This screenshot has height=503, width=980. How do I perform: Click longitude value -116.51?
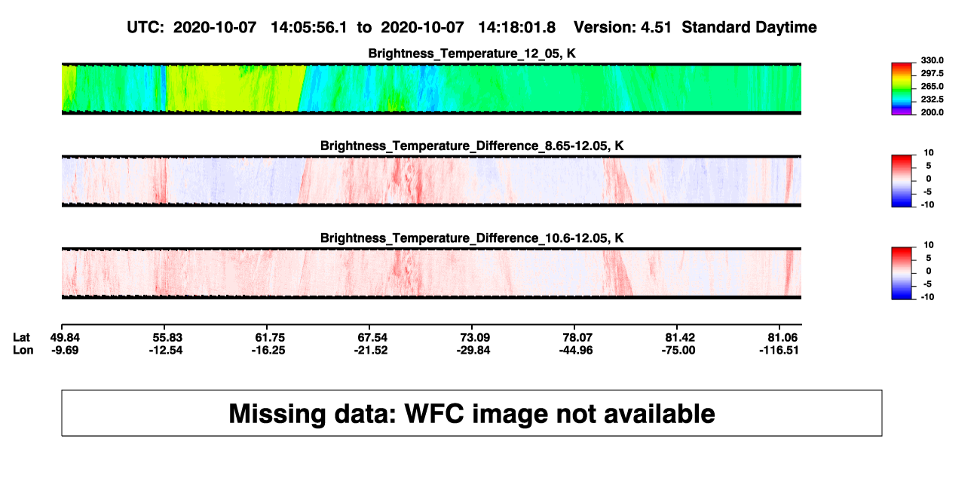pyautogui.click(x=779, y=350)
